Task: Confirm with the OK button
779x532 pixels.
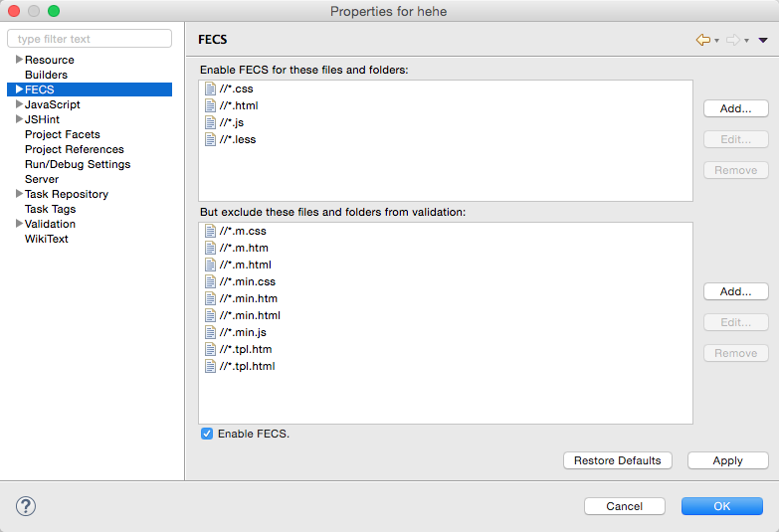Action: click(x=722, y=506)
